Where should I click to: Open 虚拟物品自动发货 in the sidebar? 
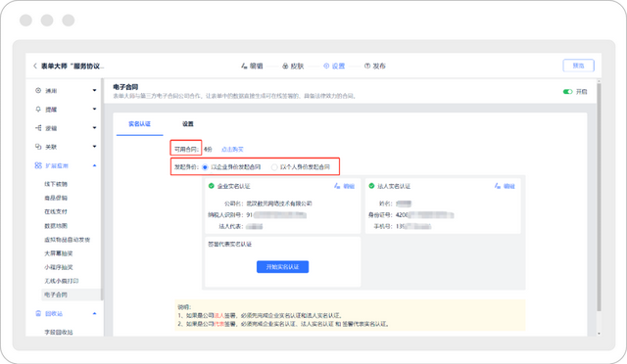68,240
